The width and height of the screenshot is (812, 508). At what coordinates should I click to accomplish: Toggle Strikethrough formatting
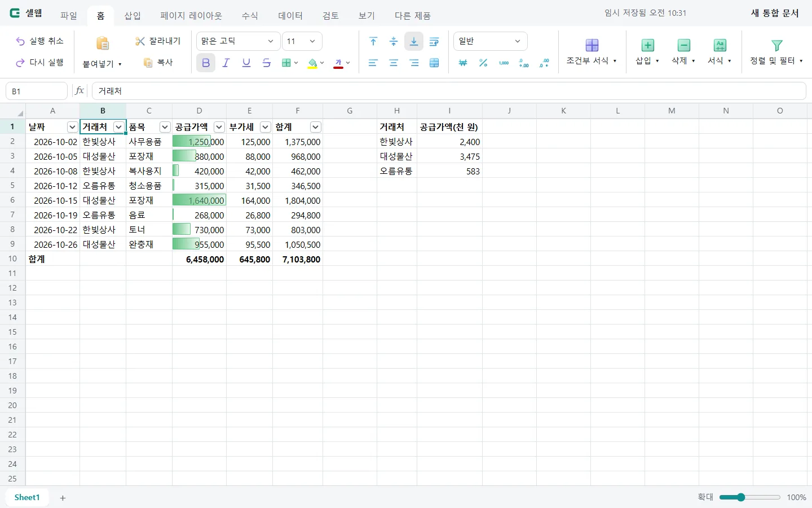[267, 63]
